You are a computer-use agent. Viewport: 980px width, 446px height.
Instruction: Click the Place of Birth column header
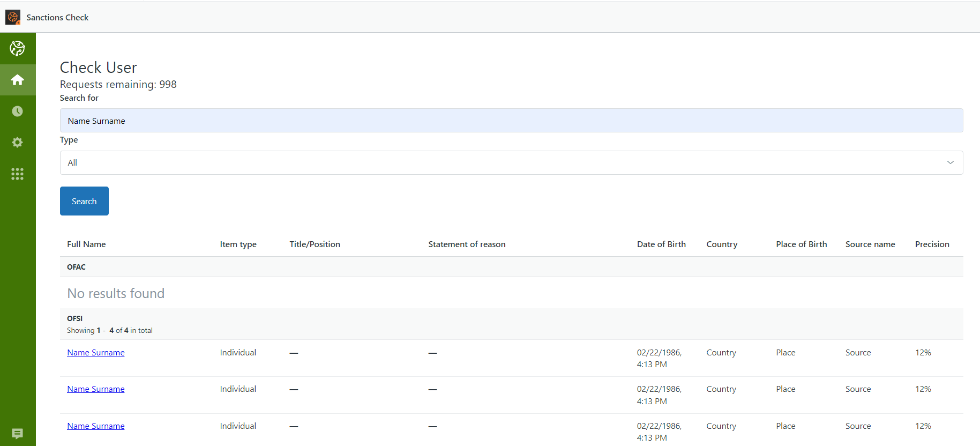click(x=802, y=244)
